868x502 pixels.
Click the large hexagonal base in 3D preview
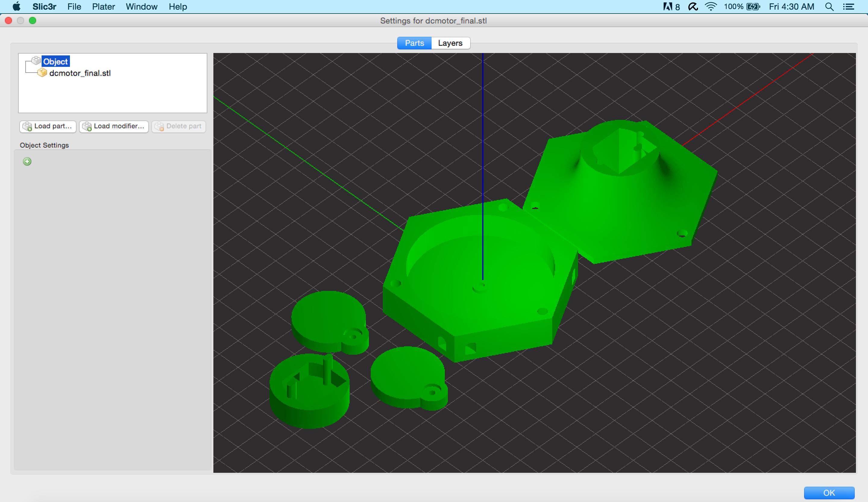click(x=480, y=280)
